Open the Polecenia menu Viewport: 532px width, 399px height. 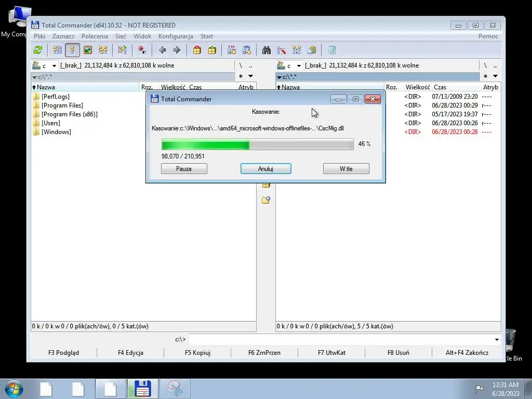coord(95,36)
